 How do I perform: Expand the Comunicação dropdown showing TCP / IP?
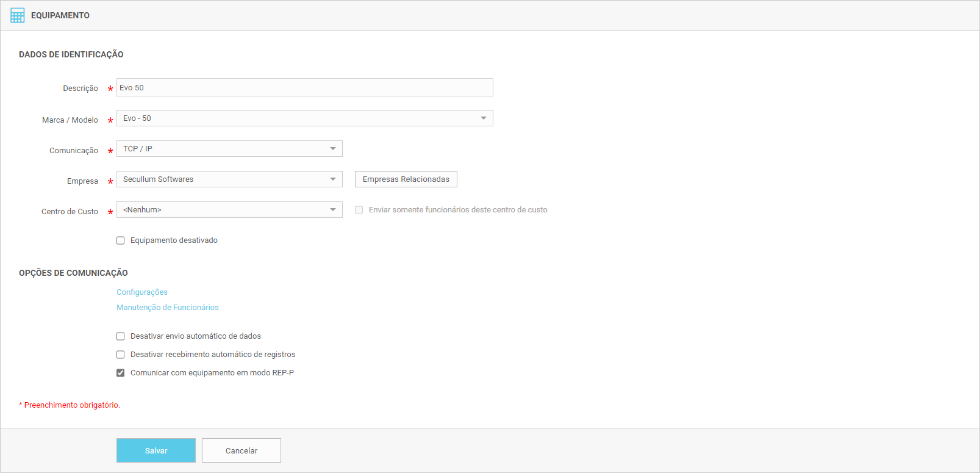click(x=229, y=149)
